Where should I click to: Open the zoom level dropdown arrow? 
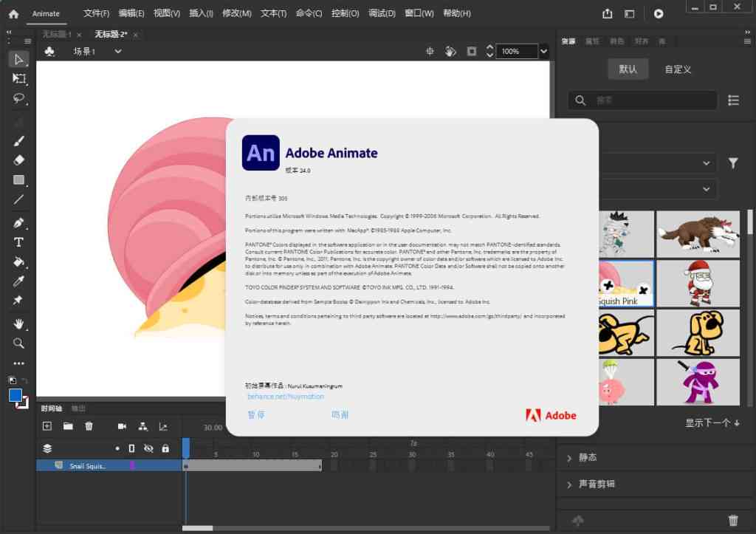(x=543, y=51)
